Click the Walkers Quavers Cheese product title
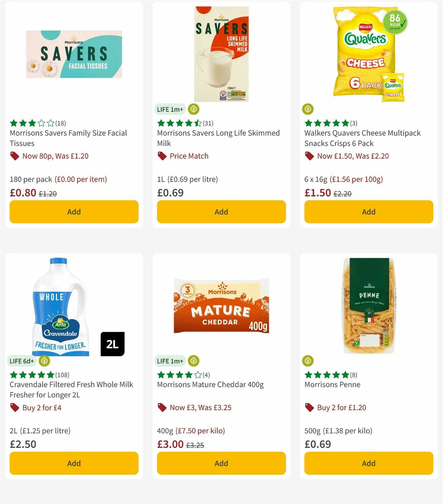This screenshot has height=504, width=443. [362, 138]
